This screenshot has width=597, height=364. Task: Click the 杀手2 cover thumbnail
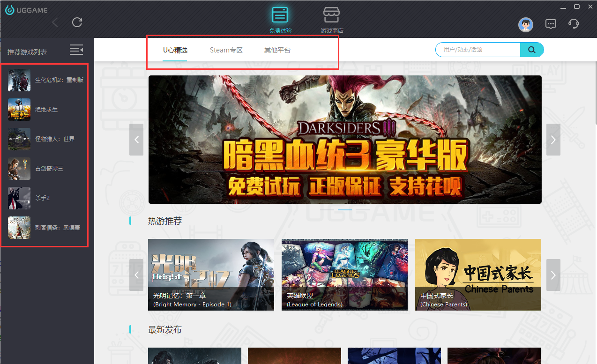pos(19,198)
